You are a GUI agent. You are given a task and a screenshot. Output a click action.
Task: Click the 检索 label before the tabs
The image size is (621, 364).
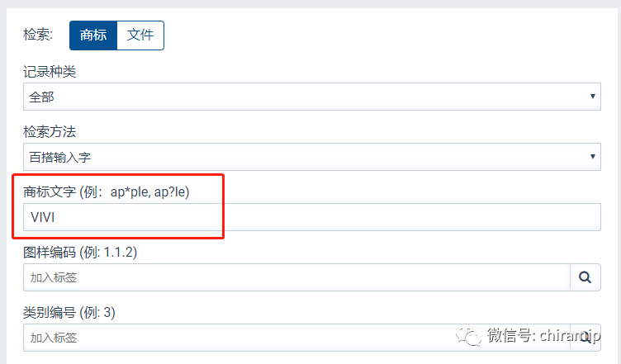click(38, 35)
